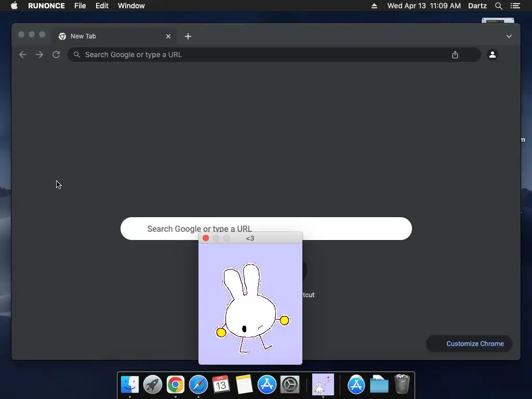This screenshot has width=532, height=399.
Task: Click the desktop drive icon at top right
Action: coord(498,21)
